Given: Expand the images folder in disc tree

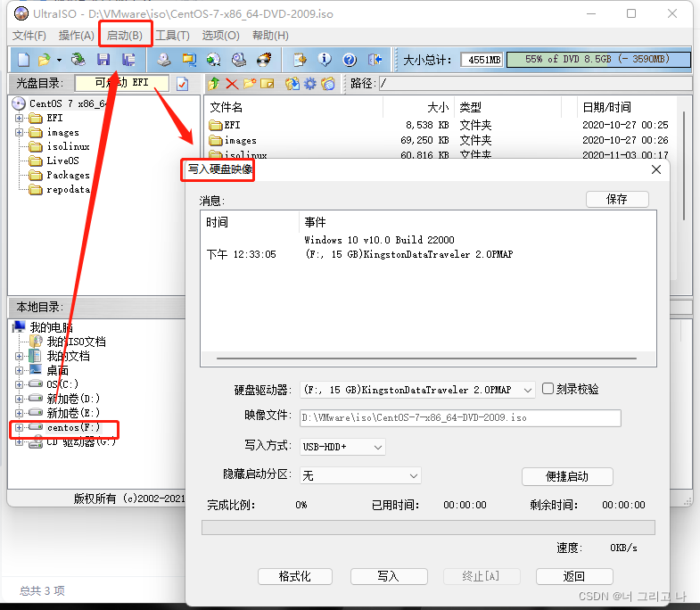Looking at the screenshot, I should coord(20,132).
